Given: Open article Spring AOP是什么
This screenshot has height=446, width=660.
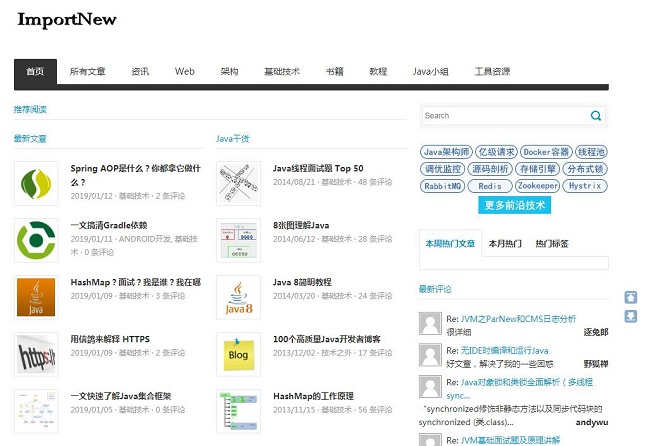Looking at the screenshot, I should pyautogui.click(x=136, y=175).
